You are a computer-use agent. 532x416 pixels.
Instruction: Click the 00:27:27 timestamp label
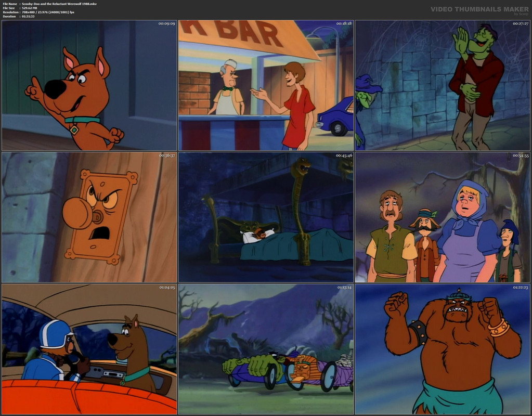[x=521, y=24]
